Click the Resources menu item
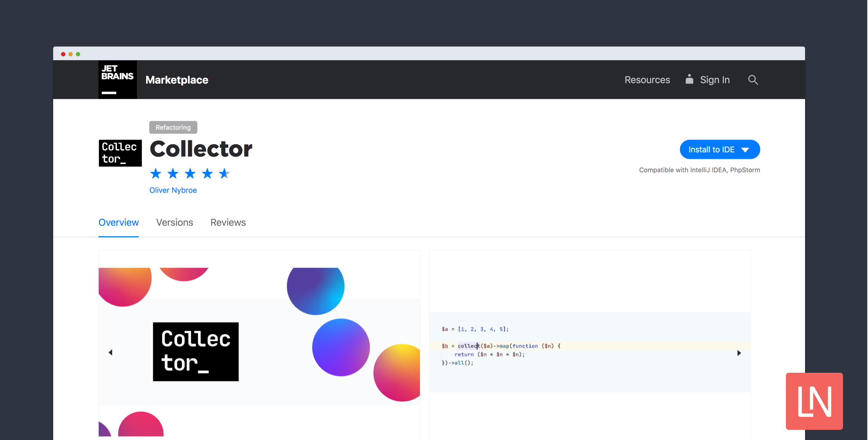Screen dimensions: 868x440 point(647,79)
